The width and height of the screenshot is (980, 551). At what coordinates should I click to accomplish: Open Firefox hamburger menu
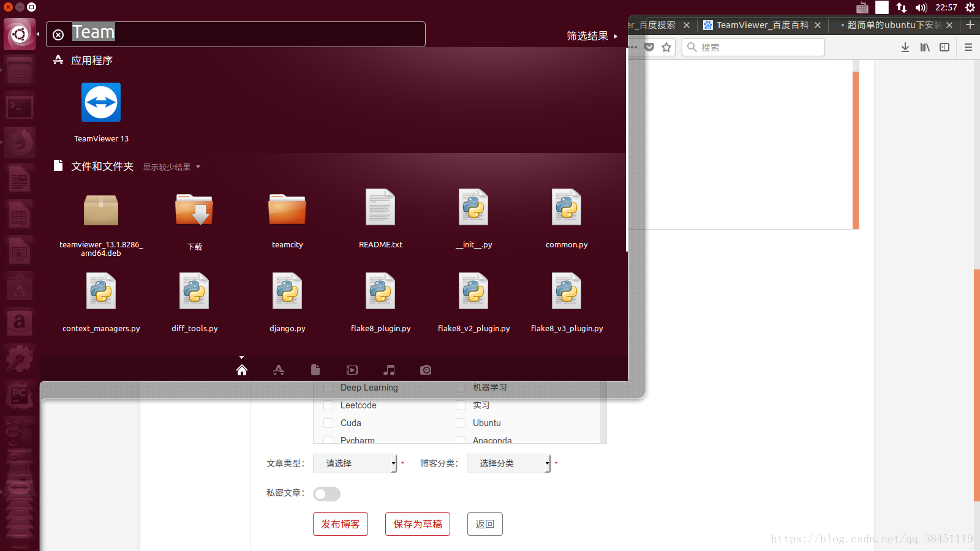pyautogui.click(x=968, y=47)
